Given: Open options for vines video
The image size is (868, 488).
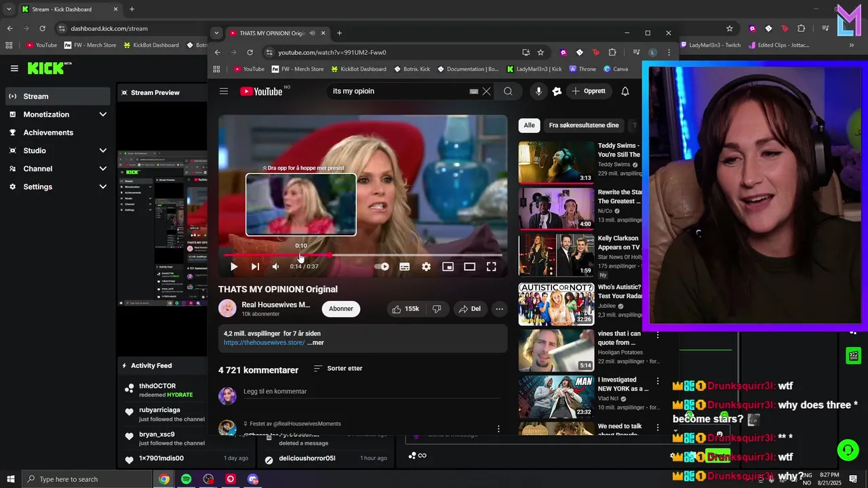Looking at the screenshot, I should pos(657,335).
